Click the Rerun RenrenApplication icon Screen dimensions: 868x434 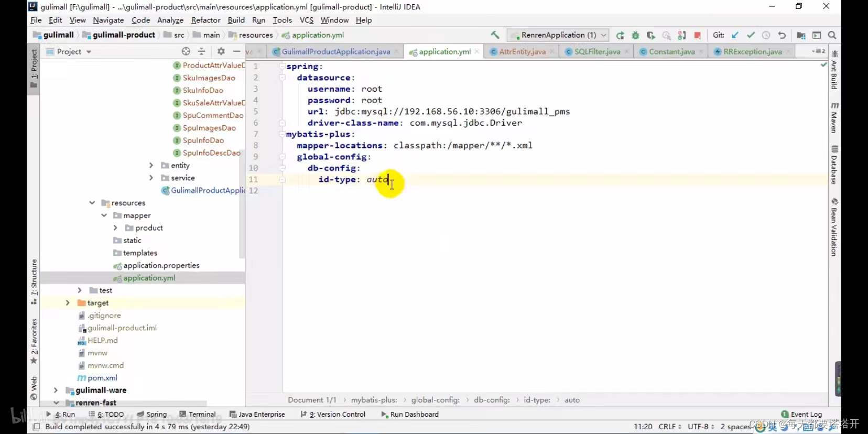(x=620, y=35)
